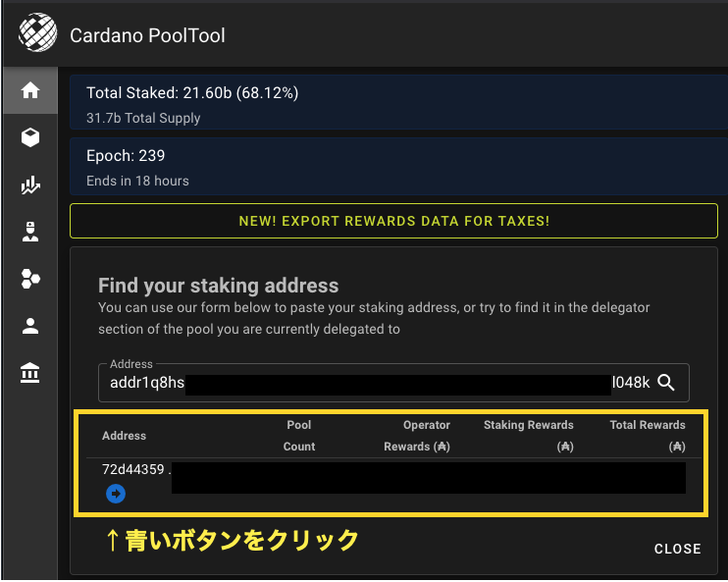Open the Epoch 239 card
The width and height of the screenshot is (728, 582).
[393, 167]
